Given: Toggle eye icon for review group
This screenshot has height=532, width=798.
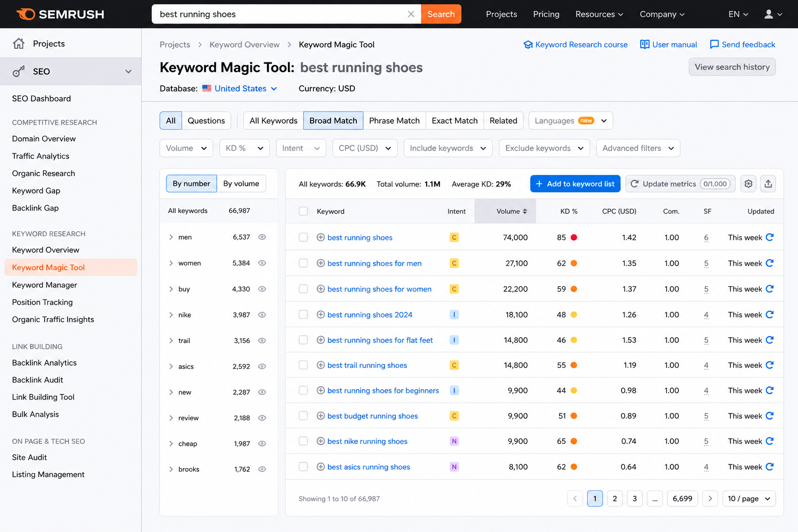Looking at the screenshot, I should point(262,418).
